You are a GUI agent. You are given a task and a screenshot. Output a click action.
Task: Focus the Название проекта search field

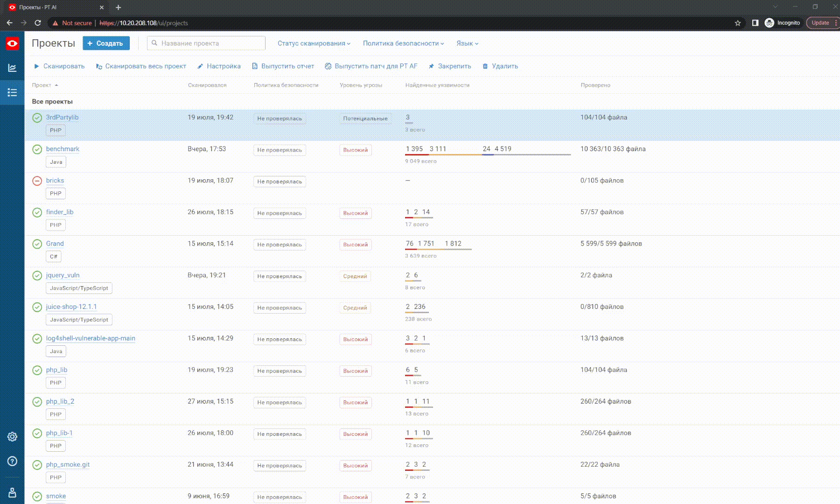(206, 43)
